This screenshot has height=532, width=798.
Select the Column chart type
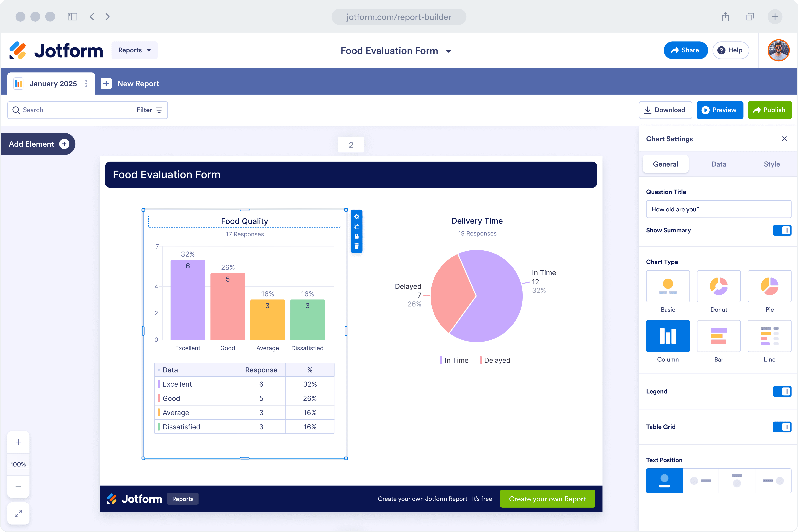coord(668,336)
